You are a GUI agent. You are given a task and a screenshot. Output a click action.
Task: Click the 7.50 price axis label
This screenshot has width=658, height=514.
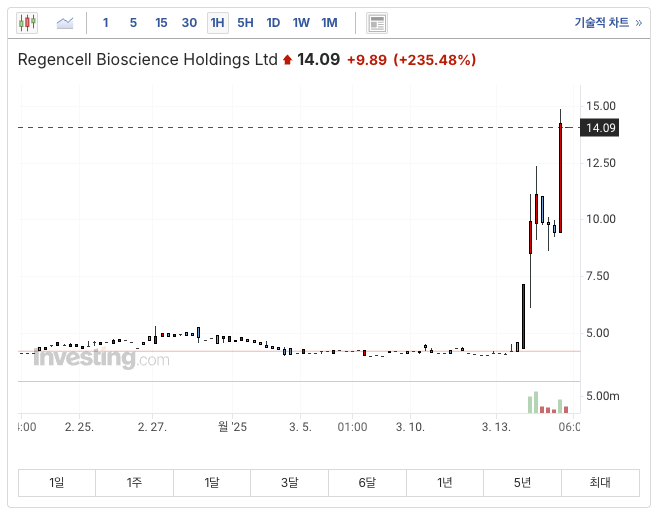tap(597, 276)
